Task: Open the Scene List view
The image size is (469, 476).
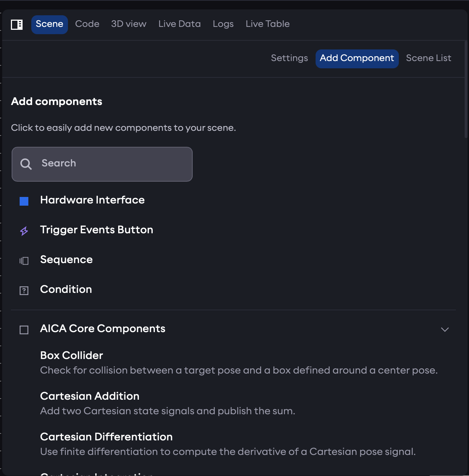Action: point(428,58)
